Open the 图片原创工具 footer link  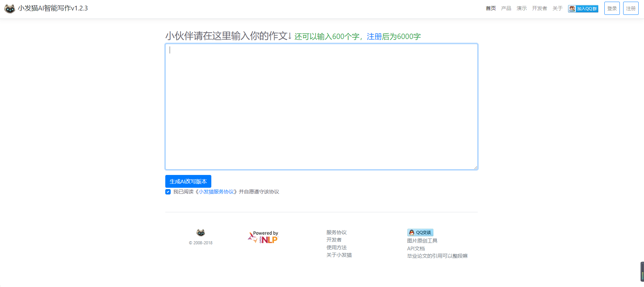pyautogui.click(x=422, y=241)
